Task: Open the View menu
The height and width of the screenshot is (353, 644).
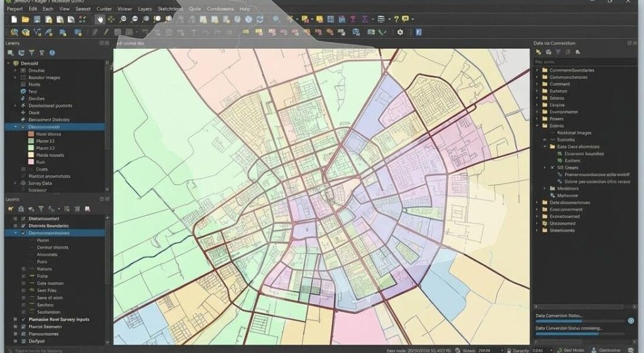Action: pos(65,9)
